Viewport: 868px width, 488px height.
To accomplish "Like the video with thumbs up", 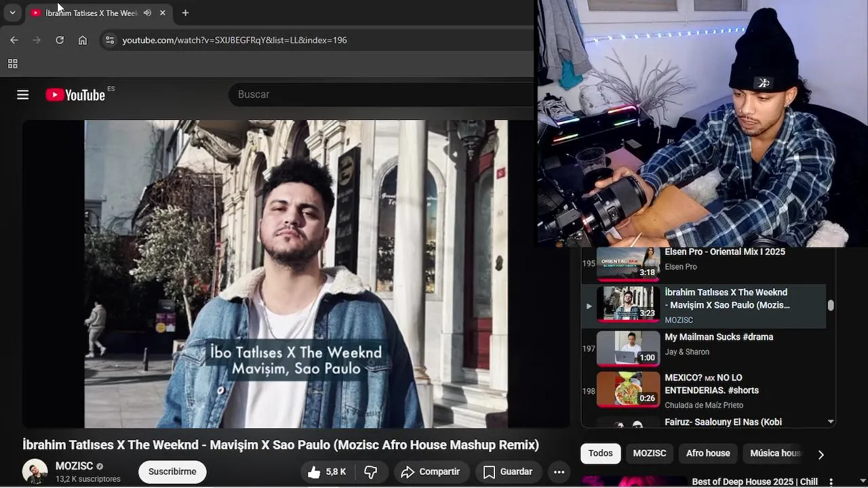I will [x=327, y=472].
